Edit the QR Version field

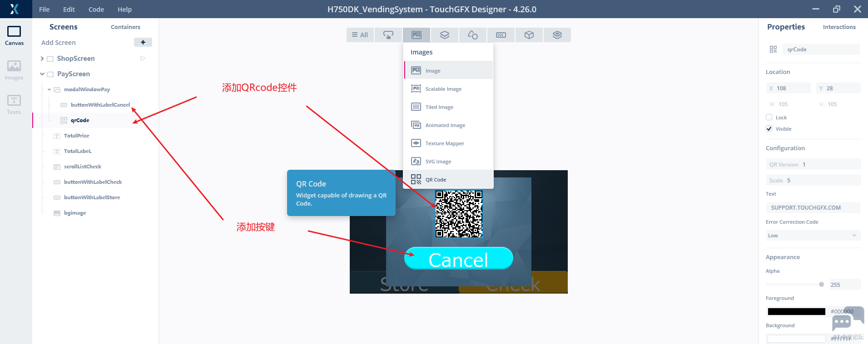813,164
